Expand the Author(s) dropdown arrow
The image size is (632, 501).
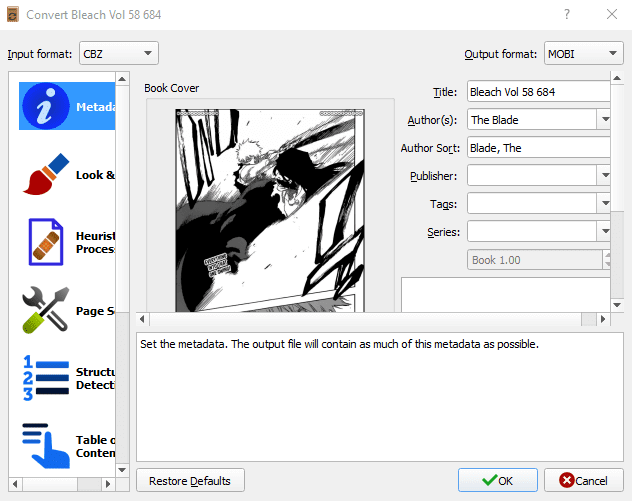tap(605, 119)
